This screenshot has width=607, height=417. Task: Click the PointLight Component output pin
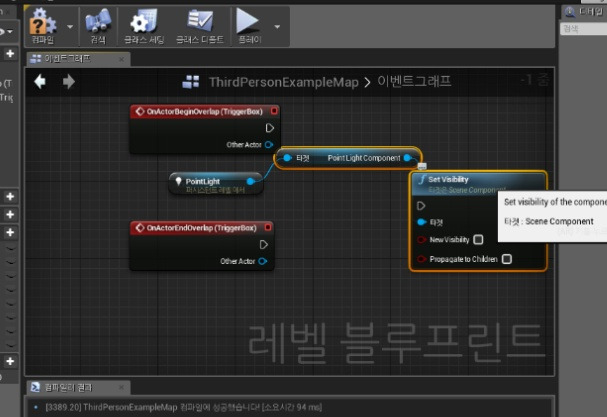point(407,158)
